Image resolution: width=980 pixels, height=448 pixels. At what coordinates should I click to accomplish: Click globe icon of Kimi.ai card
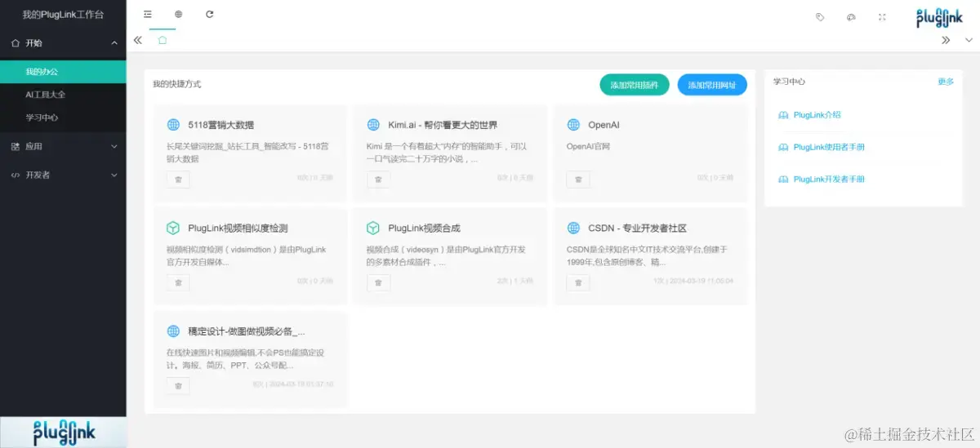point(373,125)
